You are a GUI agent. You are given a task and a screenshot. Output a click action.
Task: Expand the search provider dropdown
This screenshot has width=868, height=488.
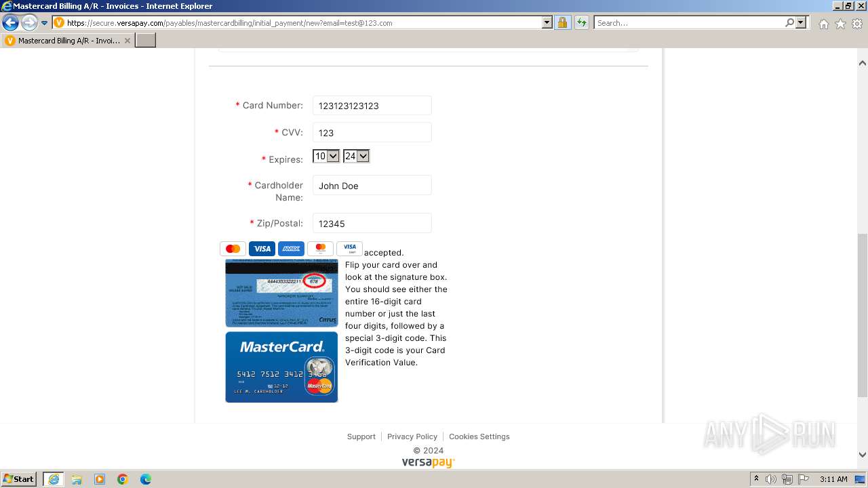coord(801,23)
